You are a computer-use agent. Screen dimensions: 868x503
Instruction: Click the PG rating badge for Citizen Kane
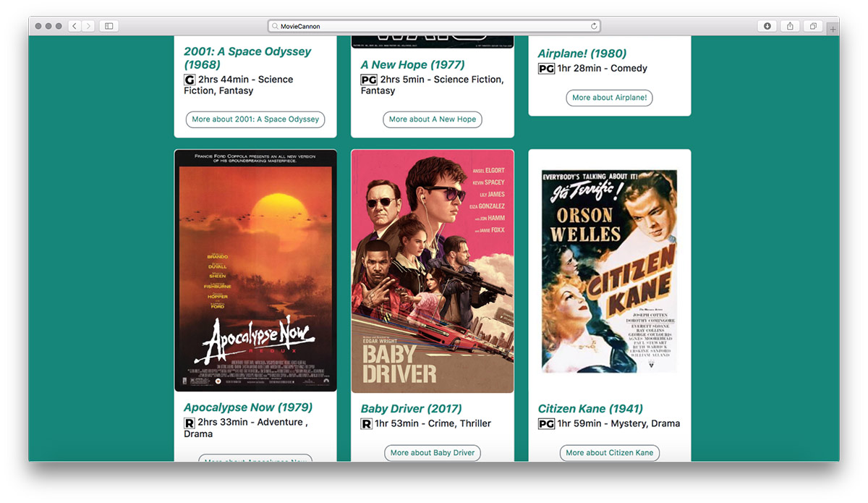tap(546, 423)
